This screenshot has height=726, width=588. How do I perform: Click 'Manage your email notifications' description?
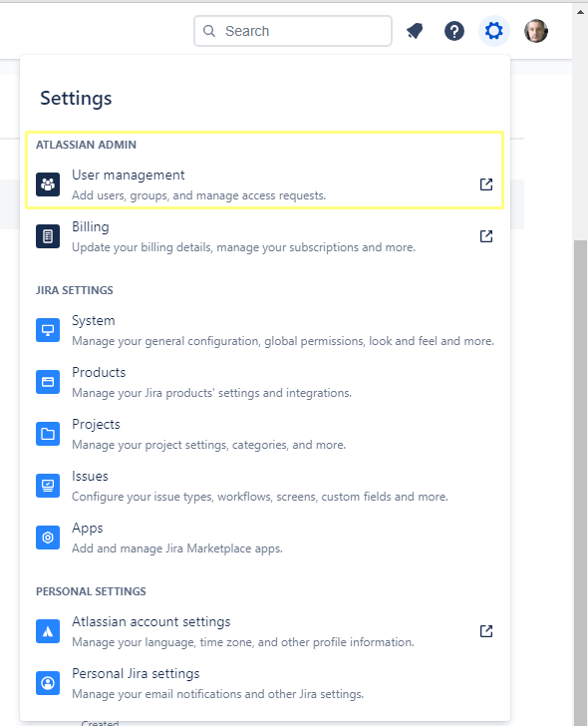pyautogui.click(x=218, y=694)
